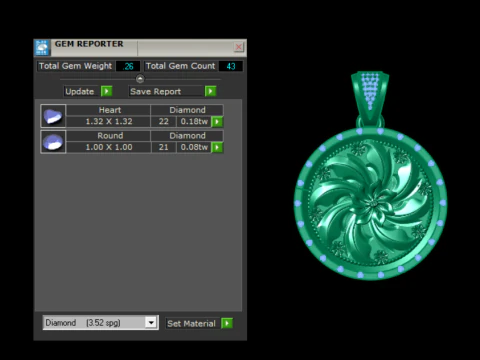Click the '0.08tw' weight cell
The height and width of the screenshot is (360, 480).
point(194,147)
